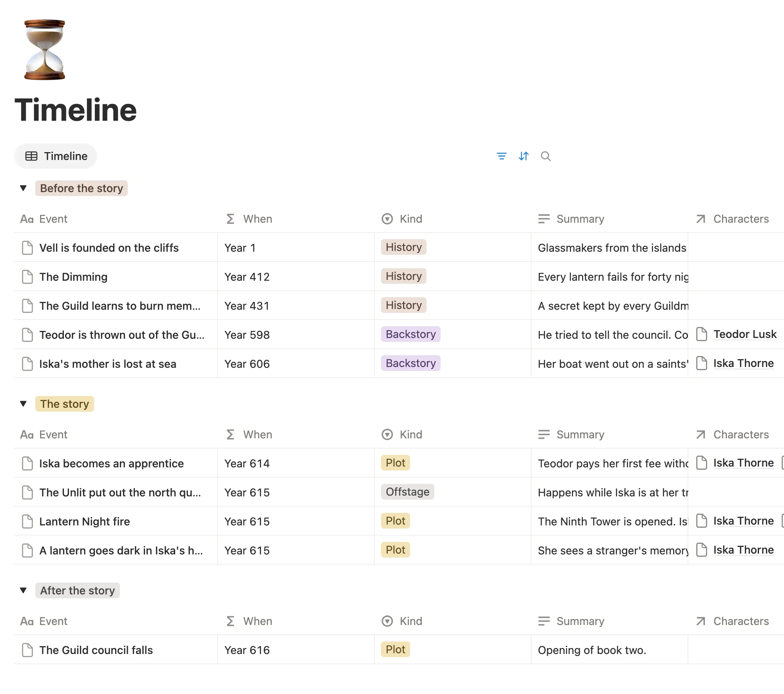Image resolution: width=784 pixels, height=694 pixels.
Task: Click summary 'Opening of book two.'
Action: [592, 650]
